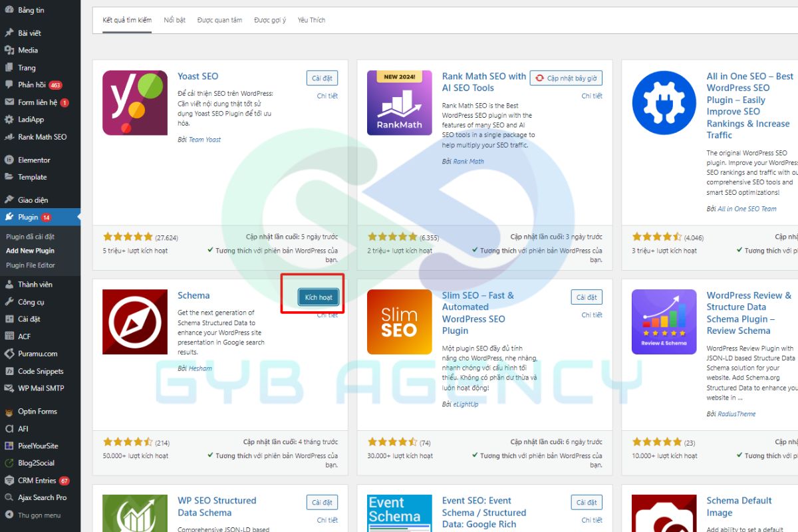Image resolution: width=798 pixels, height=532 pixels.
Task: Open the AFI sidebar icon
Action: 9,428
